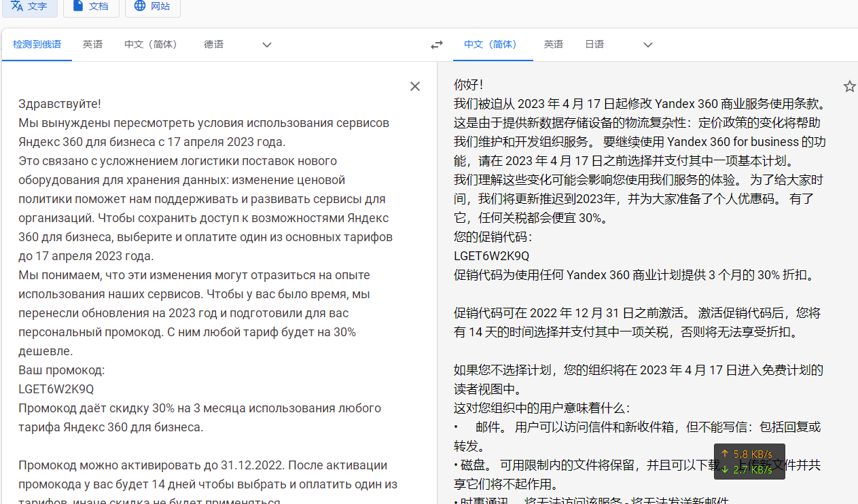Expand the target language list chevron
858x504 pixels.
click(647, 45)
